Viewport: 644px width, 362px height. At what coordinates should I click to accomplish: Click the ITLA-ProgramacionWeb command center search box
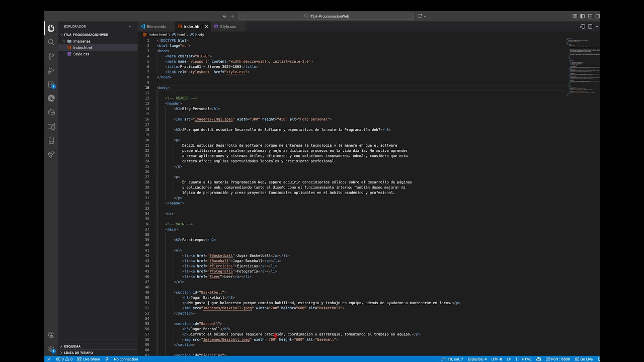point(326,16)
